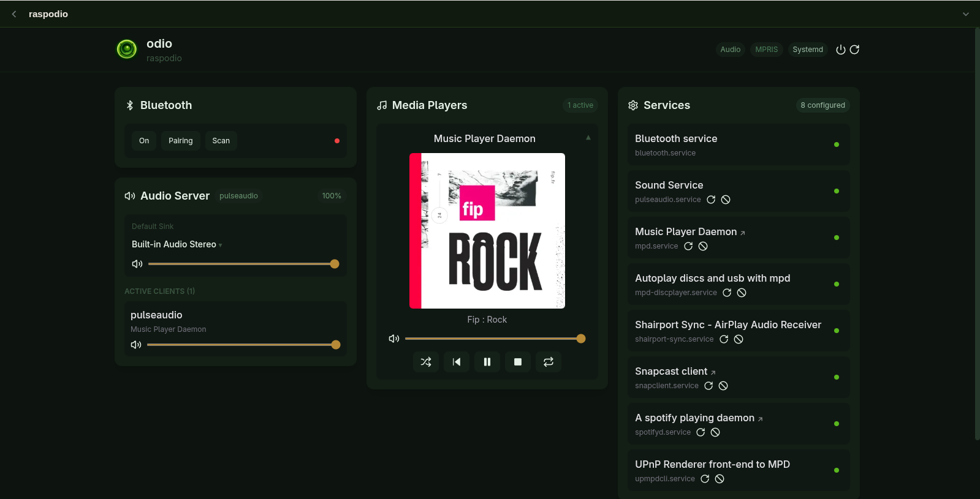Screen dimensions: 980x499
Task: Click the Media Players music note icon
Action: pyautogui.click(x=382, y=105)
